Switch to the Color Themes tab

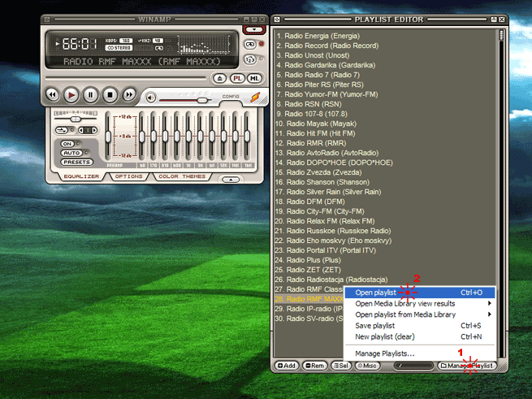(x=182, y=176)
